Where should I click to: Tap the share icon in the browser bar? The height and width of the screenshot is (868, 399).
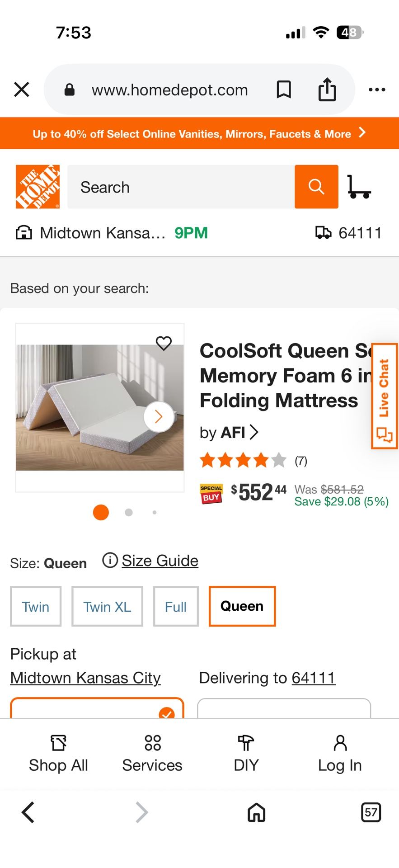point(328,89)
